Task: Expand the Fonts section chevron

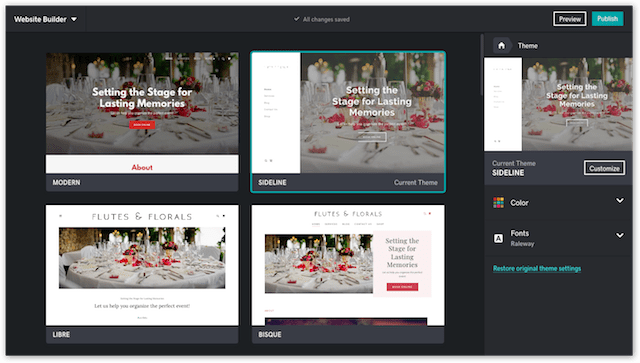Action: click(620, 235)
